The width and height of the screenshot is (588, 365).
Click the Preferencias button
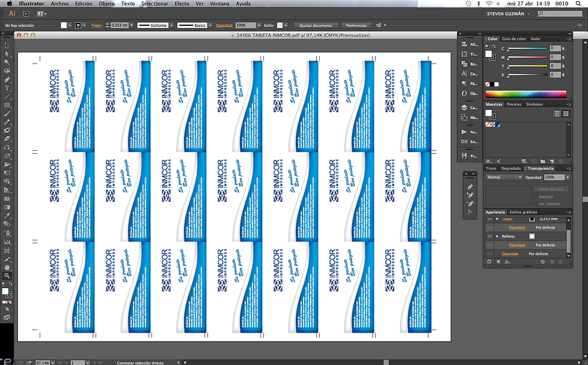356,25
